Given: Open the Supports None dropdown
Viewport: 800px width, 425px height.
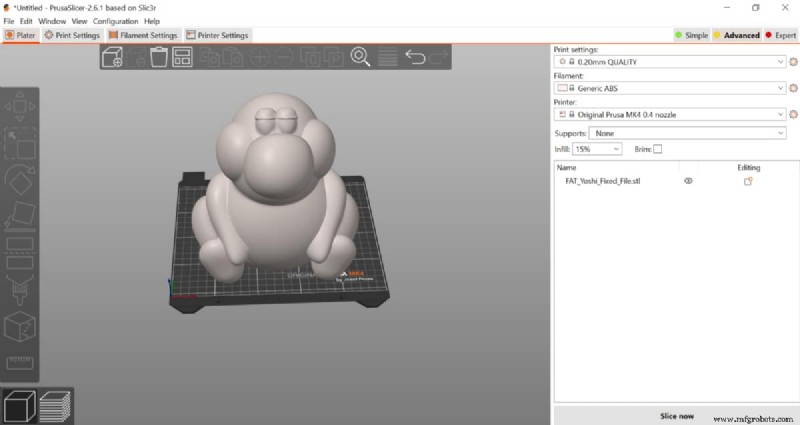Looking at the screenshot, I should pyautogui.click(x=687, y=133).
